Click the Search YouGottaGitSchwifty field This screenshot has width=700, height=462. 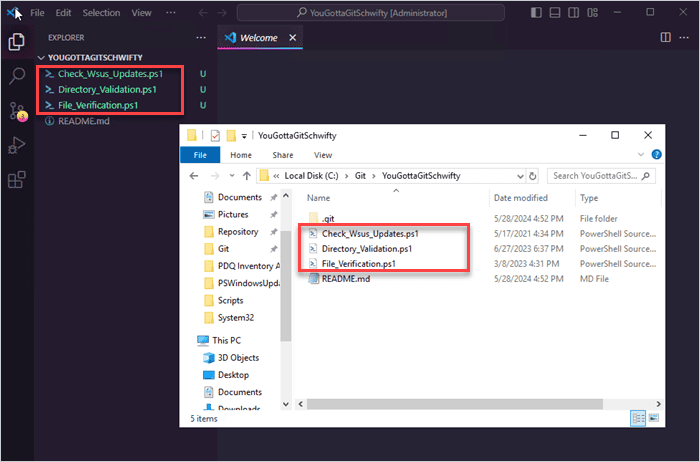coord(601,176)
